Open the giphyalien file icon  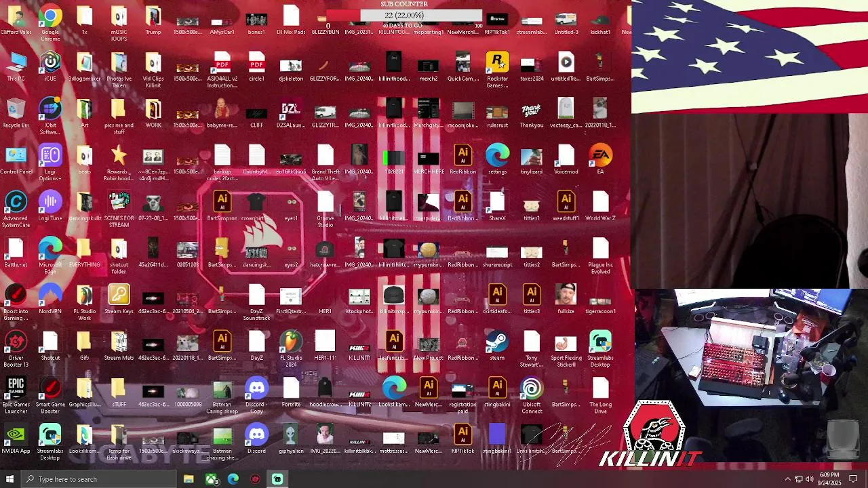click(291, 440)
